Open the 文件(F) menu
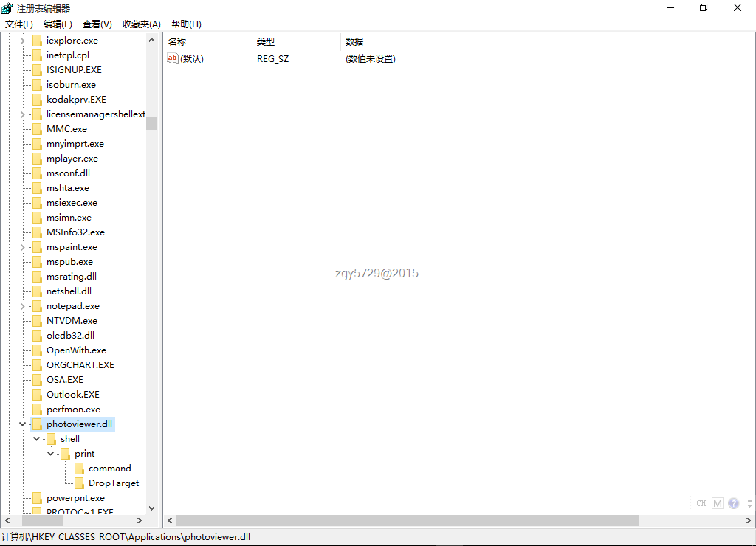 click(x=19, y=24)
